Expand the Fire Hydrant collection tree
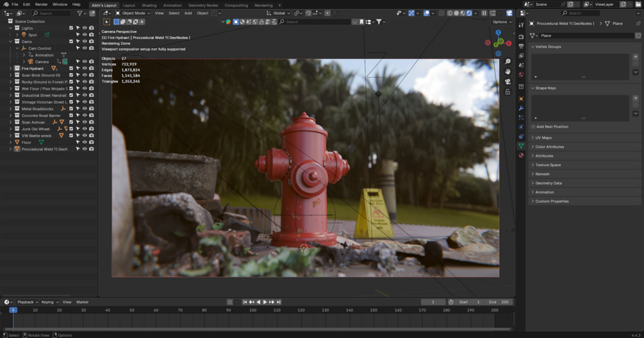 (11, 68)
